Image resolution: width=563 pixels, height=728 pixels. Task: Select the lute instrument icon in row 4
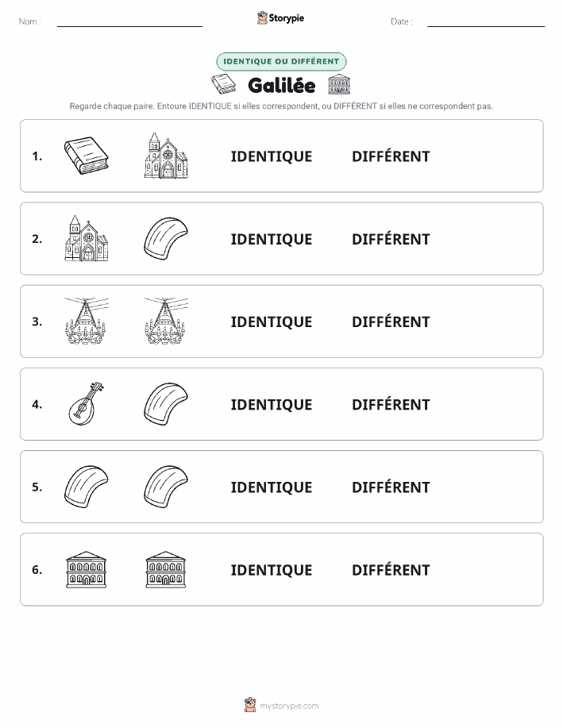87,403
